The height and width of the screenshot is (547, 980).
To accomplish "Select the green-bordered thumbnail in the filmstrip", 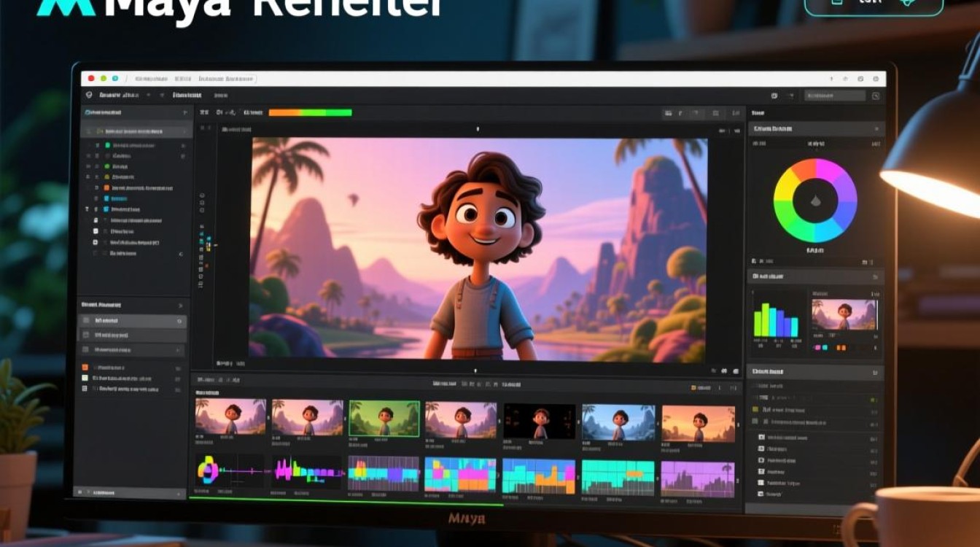I will pyautogui.click(x=384, y=419).
